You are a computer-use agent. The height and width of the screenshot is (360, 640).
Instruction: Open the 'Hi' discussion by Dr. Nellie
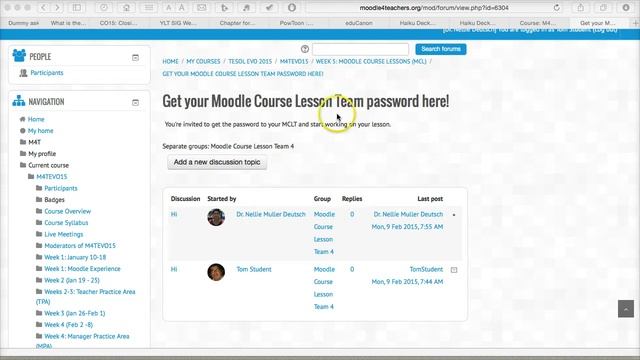(174, 214)
